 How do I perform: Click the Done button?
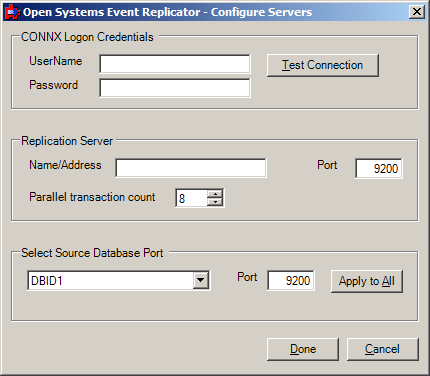[303, 349]
